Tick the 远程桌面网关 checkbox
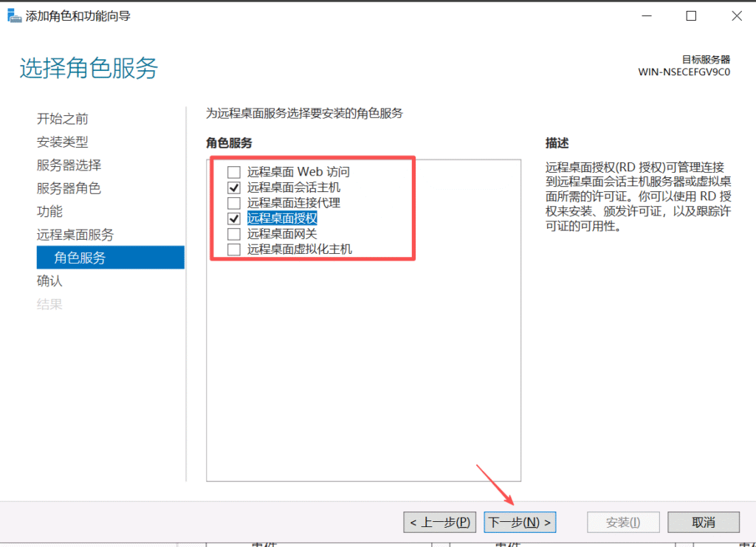This screenshot has width=756, height=547. (234, 234)
